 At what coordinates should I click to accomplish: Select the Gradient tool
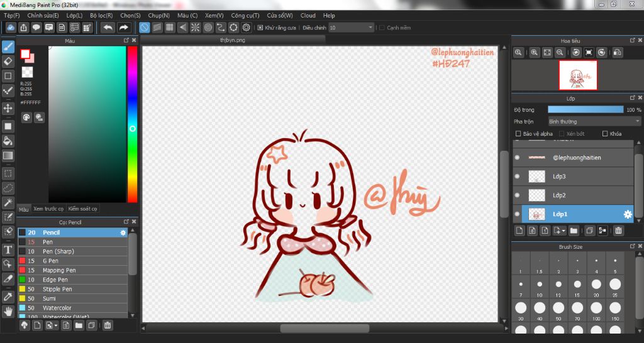(x=8, y=156)
